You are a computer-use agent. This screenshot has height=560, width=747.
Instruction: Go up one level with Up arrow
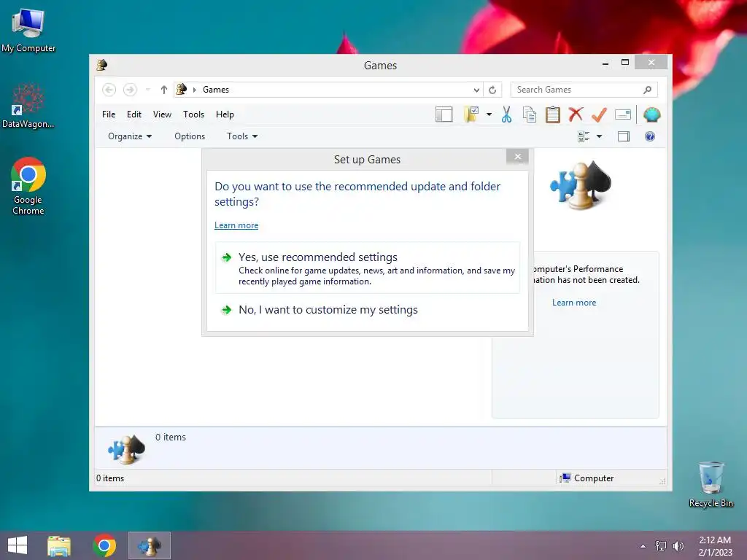point(164,90)
